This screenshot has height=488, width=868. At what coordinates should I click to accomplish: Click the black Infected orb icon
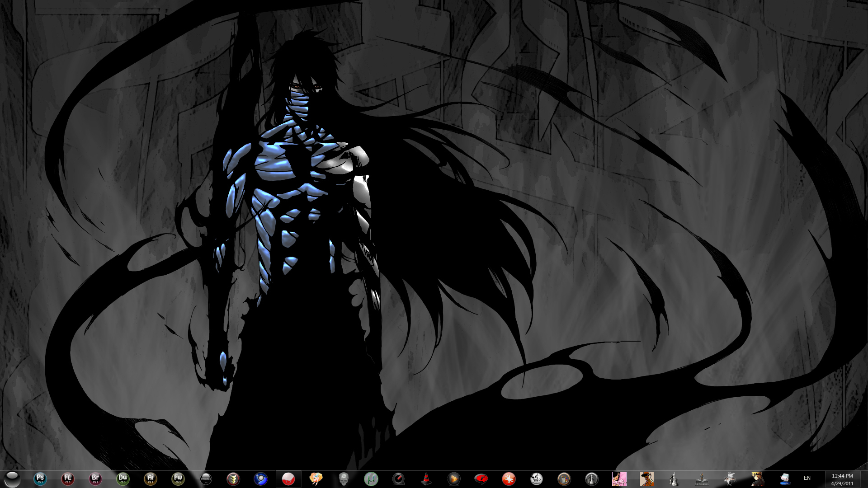tap(206, 479)
